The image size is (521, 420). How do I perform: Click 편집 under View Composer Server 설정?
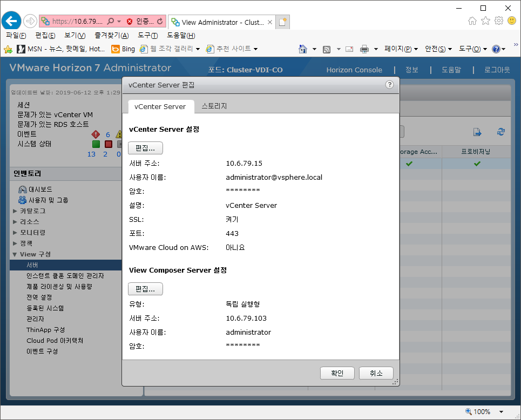(x=145, y=289)
